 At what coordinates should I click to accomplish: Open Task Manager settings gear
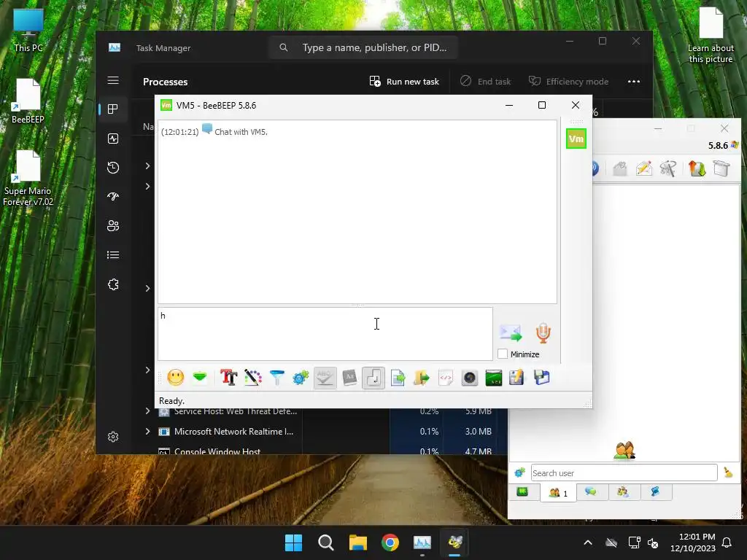click(x=113, y=437)
